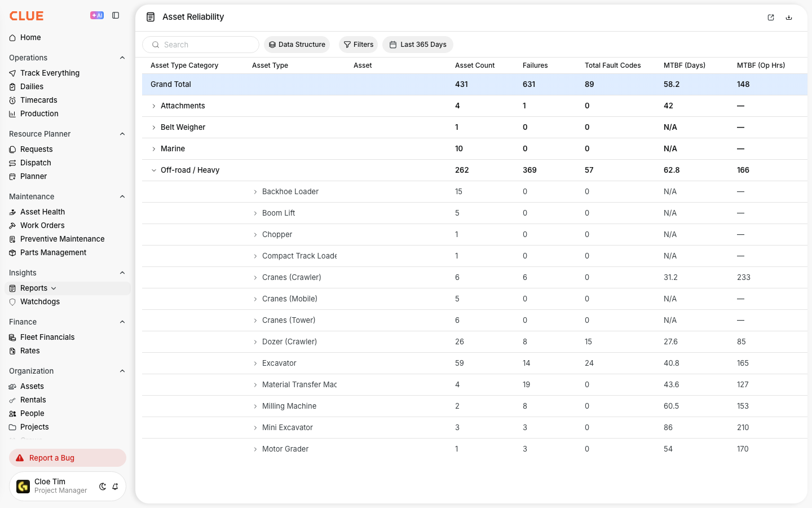
Task: Click the Data Structure button
Action: [297, 45]
